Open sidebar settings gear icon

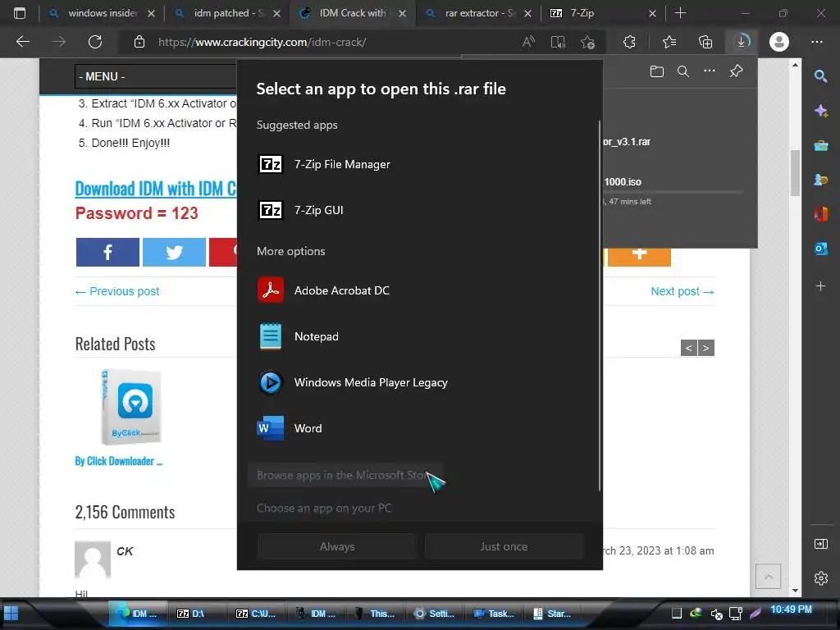tap(820, 578)
